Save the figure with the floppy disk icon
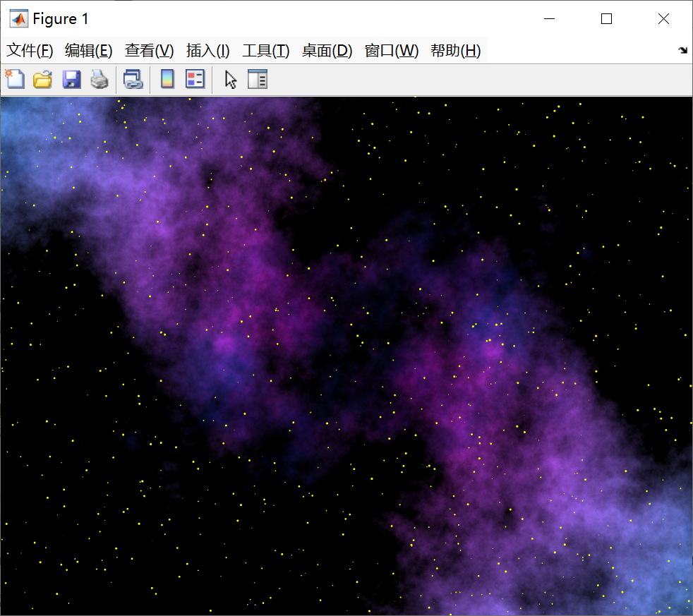 click(71, 80)
